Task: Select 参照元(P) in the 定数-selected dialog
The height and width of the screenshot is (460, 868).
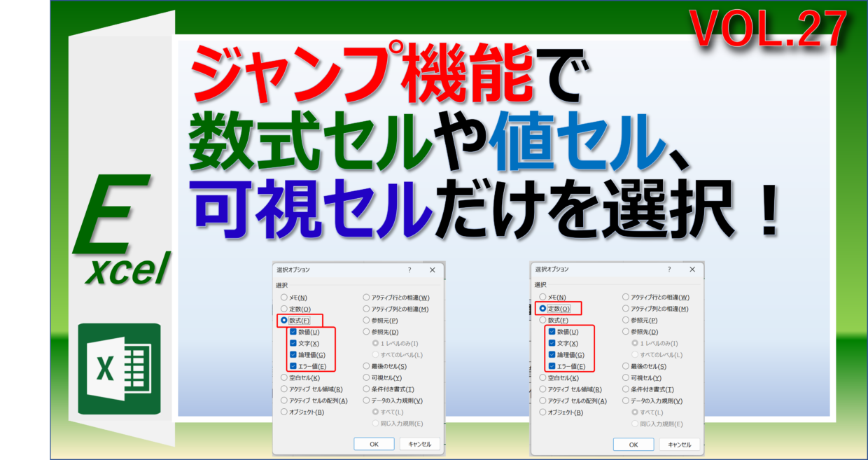Action: 625,320
